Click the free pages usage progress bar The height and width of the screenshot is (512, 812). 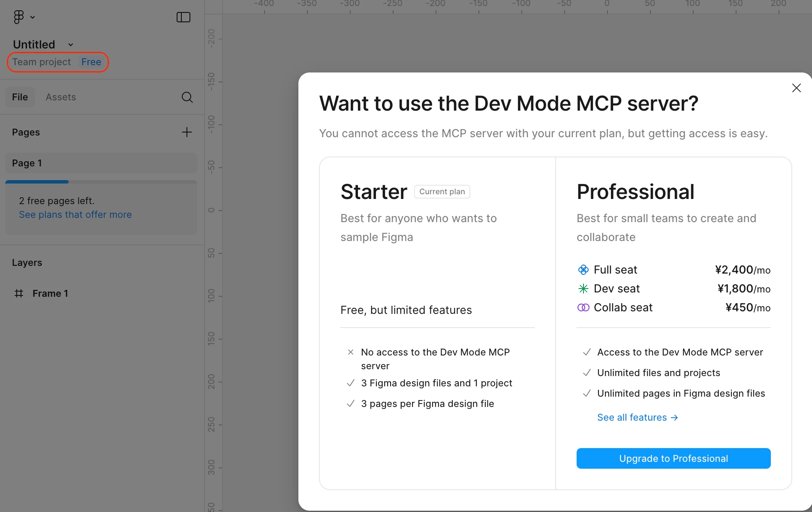coord(101,182)
